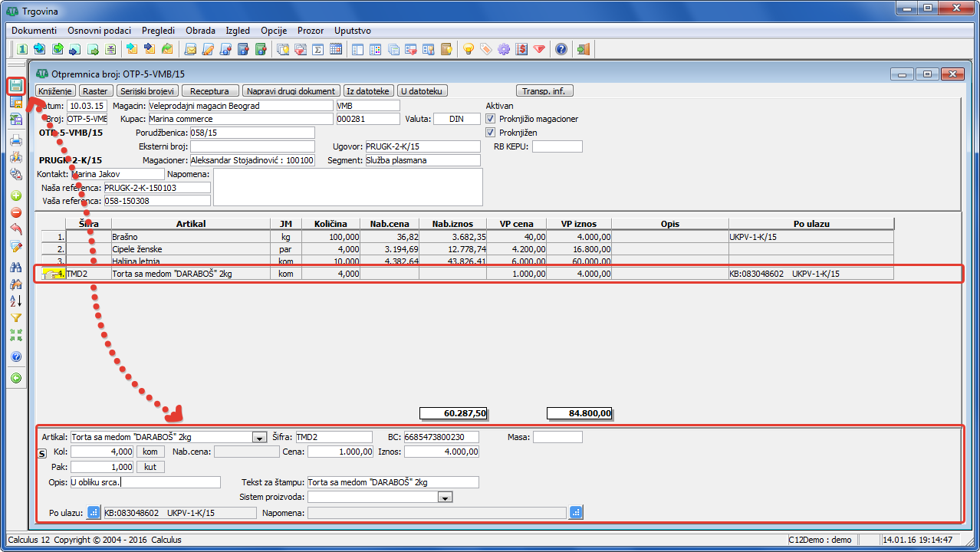Click the red minus delete-row icon
The width and height of the screenshot is (980, 552).
16,212
